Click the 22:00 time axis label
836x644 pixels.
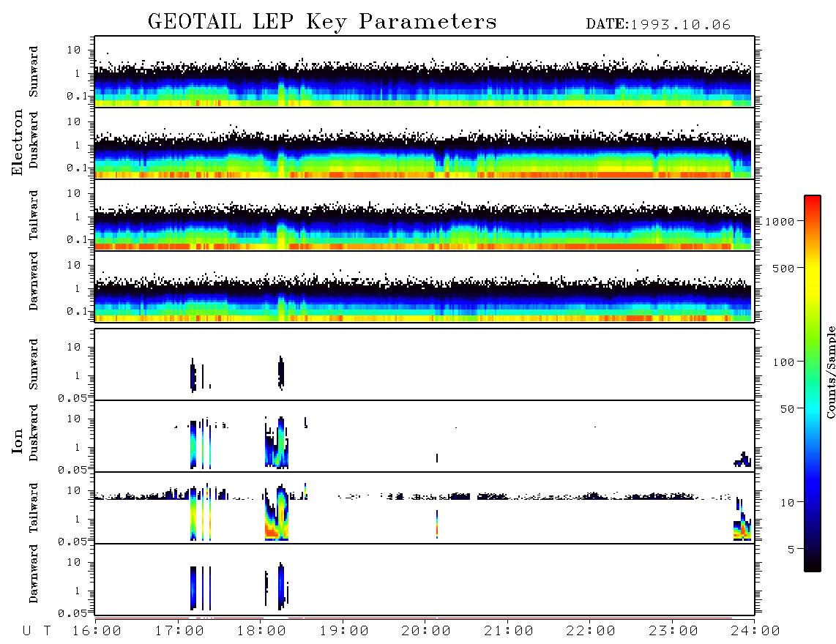[x=591, y=631]
